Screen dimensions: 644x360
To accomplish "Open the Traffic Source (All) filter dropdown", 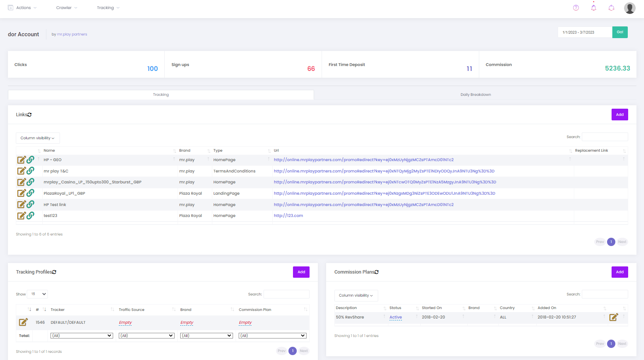I will (147, 335).
